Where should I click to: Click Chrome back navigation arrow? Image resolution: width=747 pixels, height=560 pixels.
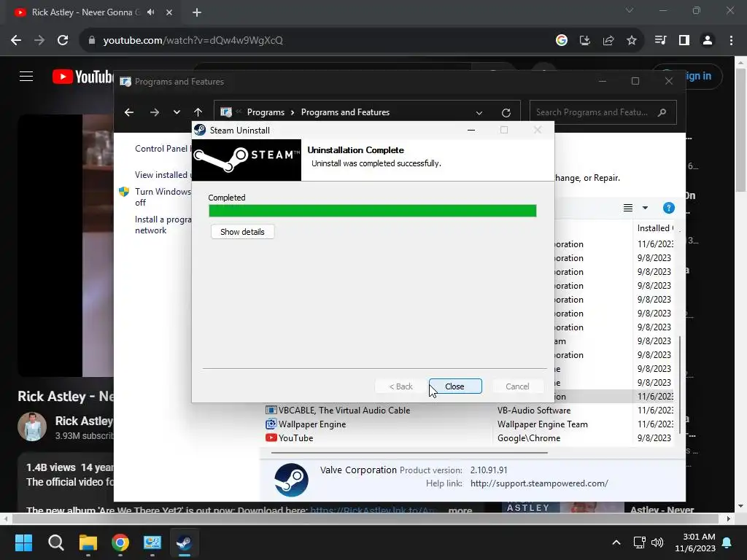[16, 41]
